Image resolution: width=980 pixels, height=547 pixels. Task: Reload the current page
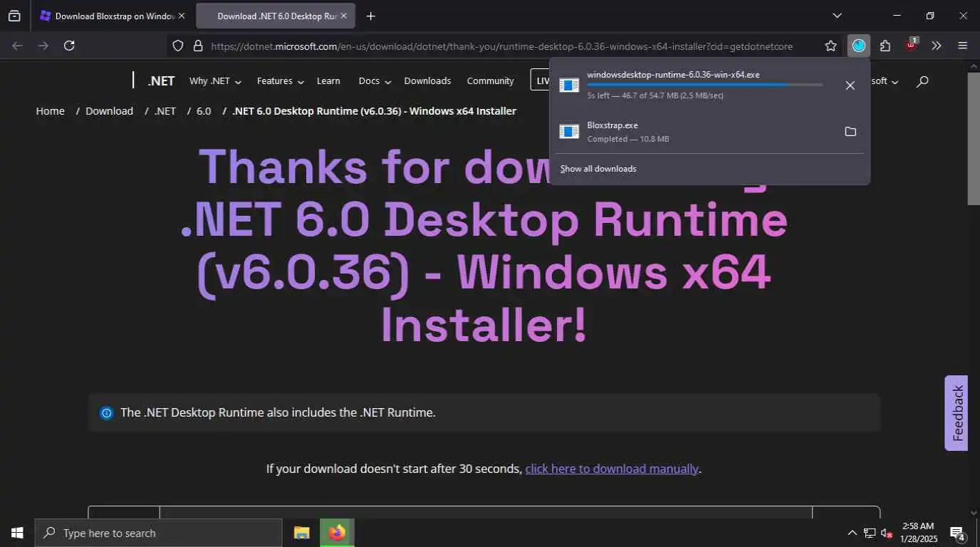pos(69,46)
